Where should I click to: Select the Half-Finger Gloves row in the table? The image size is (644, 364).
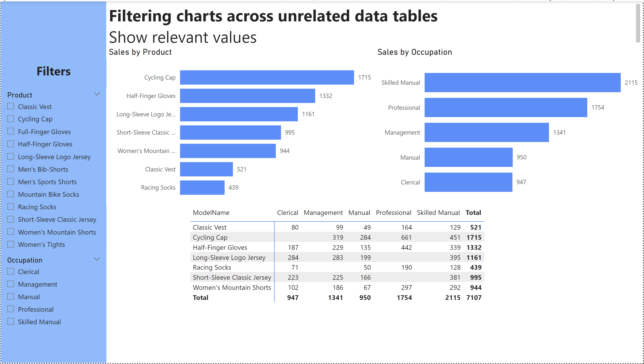[220, 248]
